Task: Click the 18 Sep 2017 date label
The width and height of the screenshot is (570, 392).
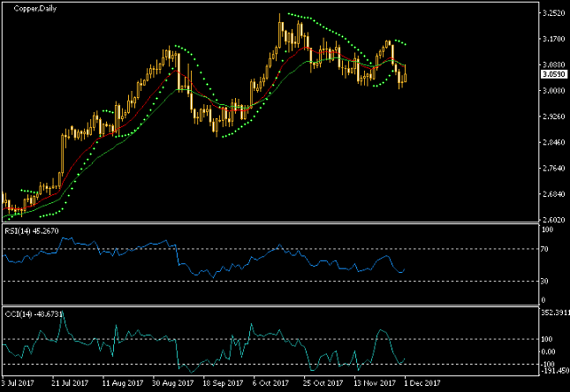Action: 223,383
